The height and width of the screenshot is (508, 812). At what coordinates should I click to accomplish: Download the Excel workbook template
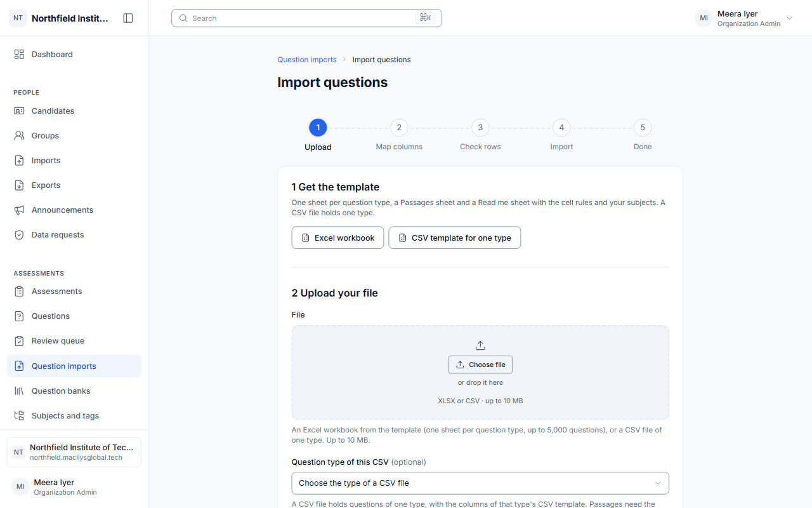(337, 237)
